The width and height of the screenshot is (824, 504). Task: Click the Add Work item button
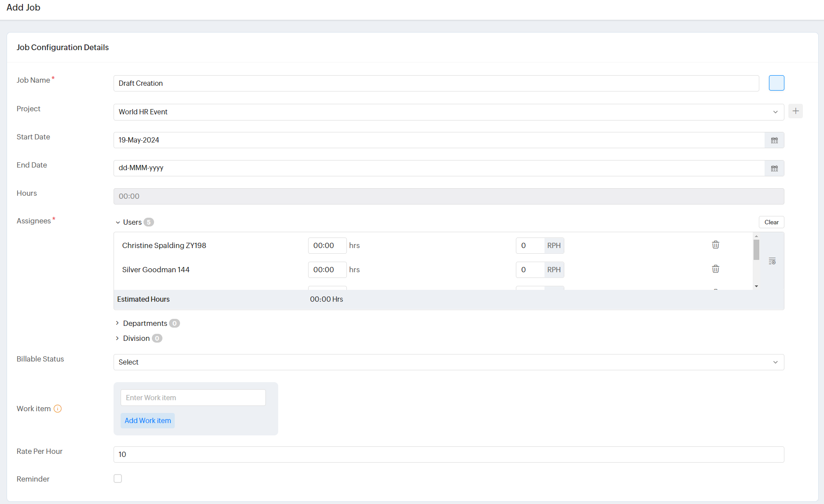[x=147, y=420]
